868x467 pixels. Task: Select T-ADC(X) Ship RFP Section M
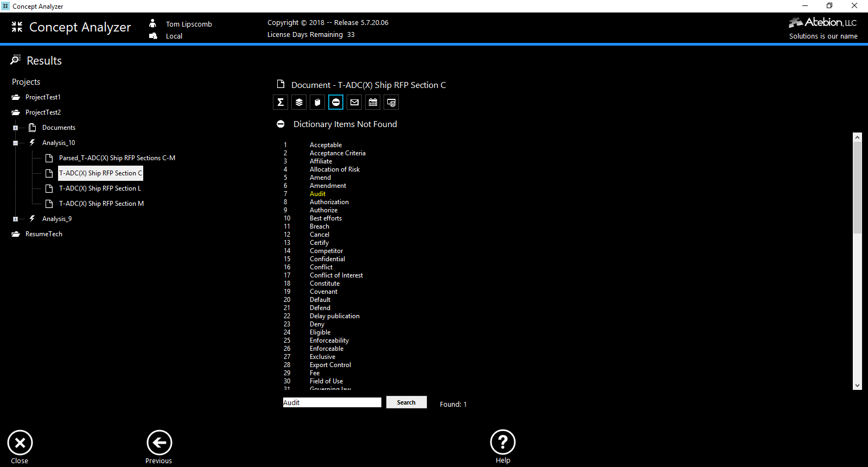click(x=101, y=204)
